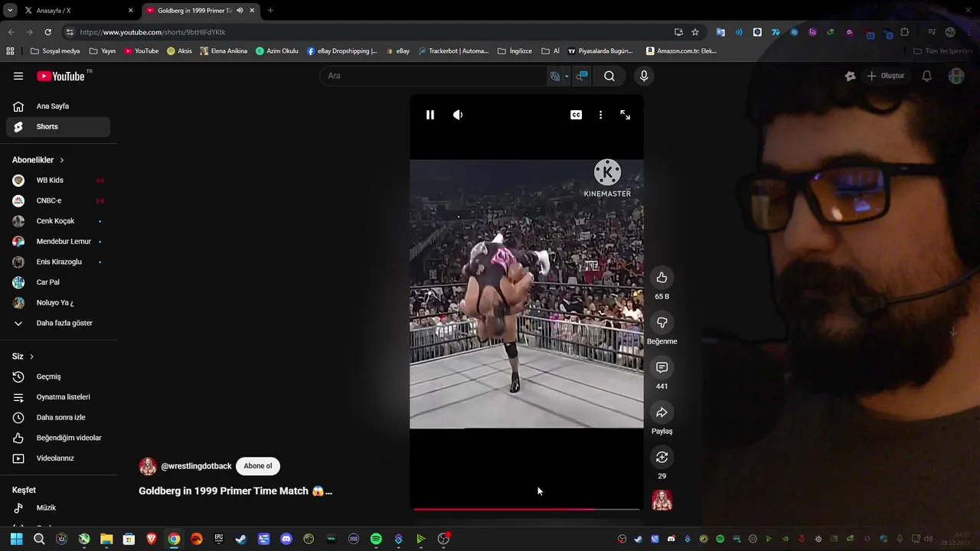Open Ana Sayfa in the sidebar
This screenshot has height=551, width=980.
coord(58,106)
